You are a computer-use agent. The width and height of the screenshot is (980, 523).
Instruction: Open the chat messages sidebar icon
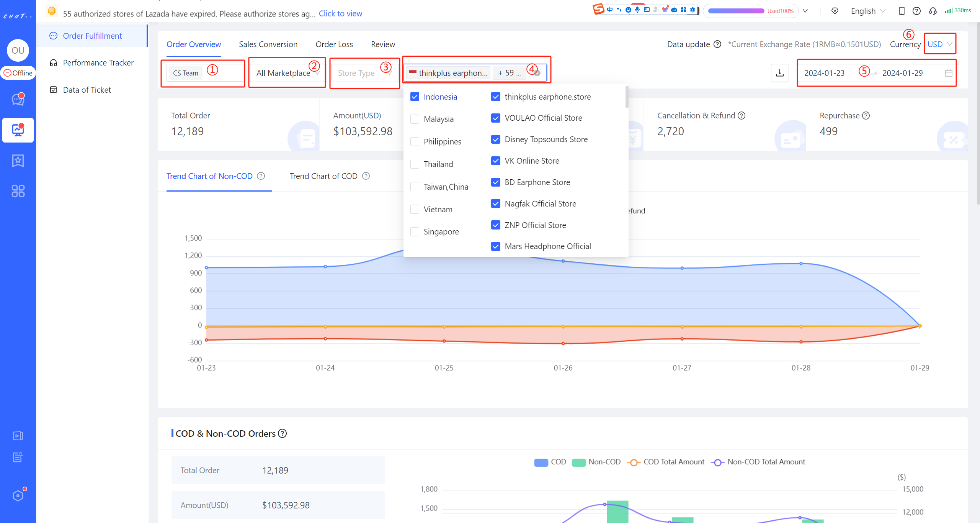click(18, 99)
